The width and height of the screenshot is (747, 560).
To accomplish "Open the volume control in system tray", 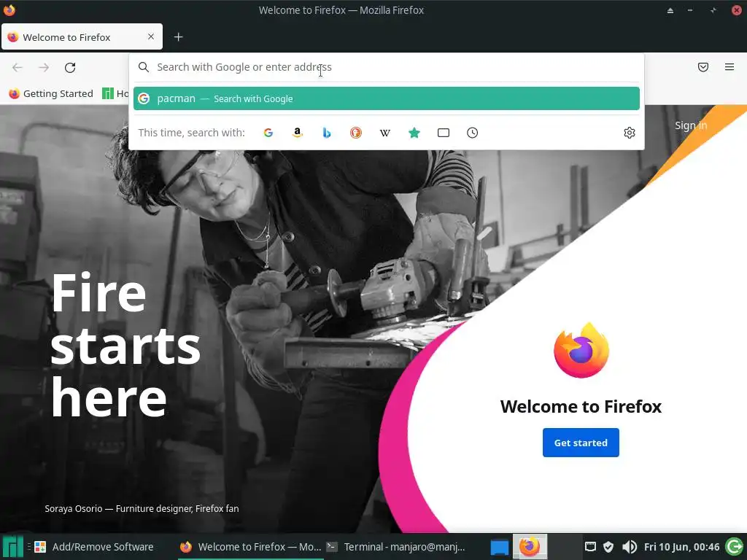I will 629,547.
